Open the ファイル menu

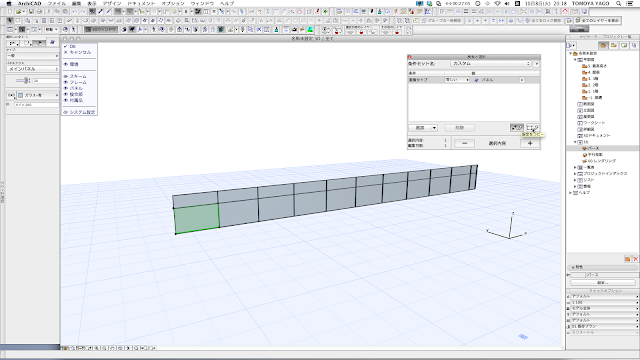[57, 3]
